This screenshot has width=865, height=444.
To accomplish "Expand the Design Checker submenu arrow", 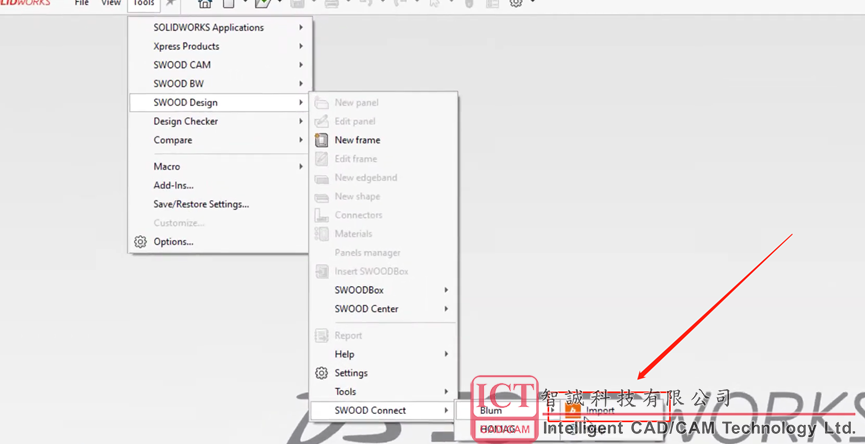I will tap(301, 121).
